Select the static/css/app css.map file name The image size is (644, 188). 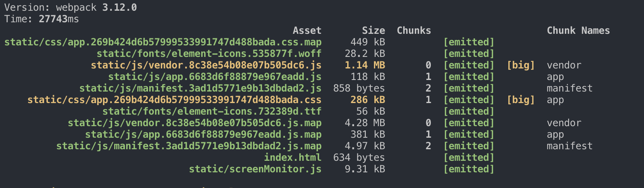[163, 42]
